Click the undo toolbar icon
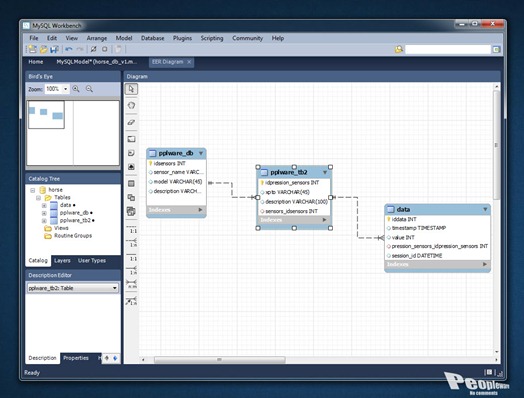The height and width of the screenshot is (398, 524). [69, 49]
